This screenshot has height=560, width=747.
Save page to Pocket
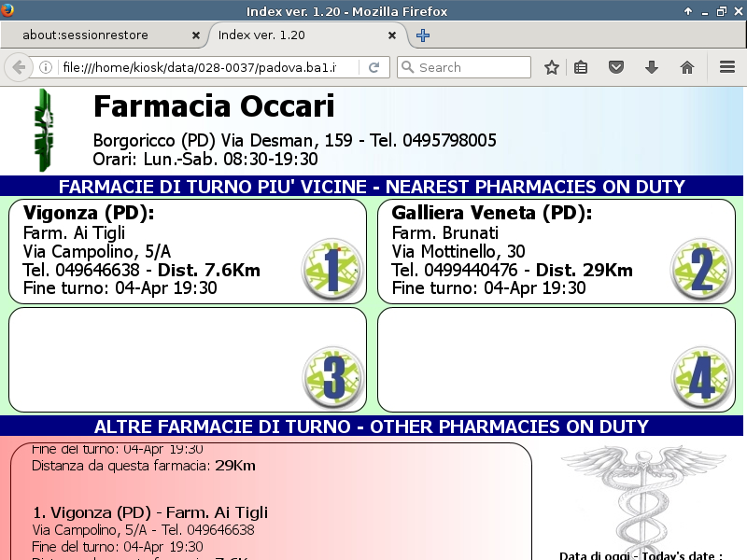click(616, 67)
